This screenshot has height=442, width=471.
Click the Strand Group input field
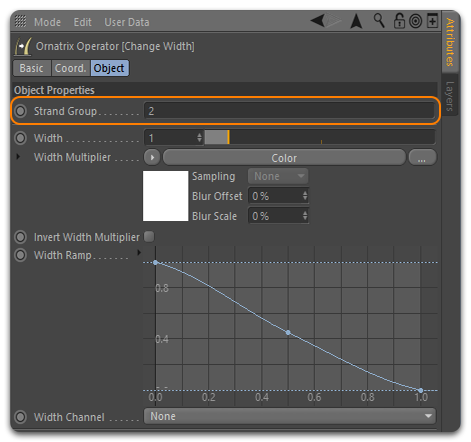point(289,111)
